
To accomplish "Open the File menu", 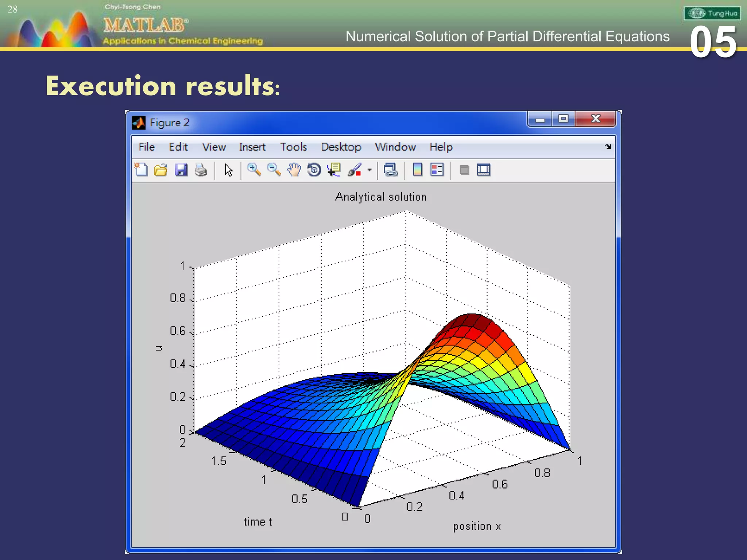I will (147, 147).
